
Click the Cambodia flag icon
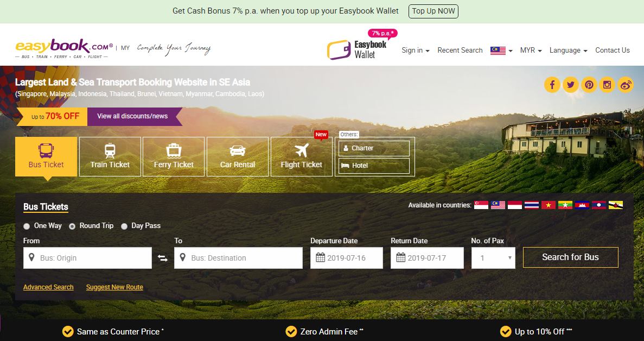click(582, 205)
